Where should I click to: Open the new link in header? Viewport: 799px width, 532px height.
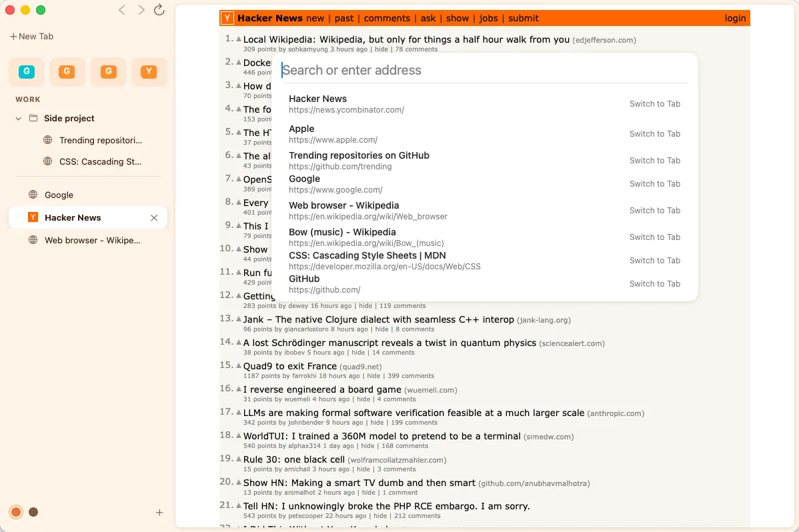click(315, 19)
